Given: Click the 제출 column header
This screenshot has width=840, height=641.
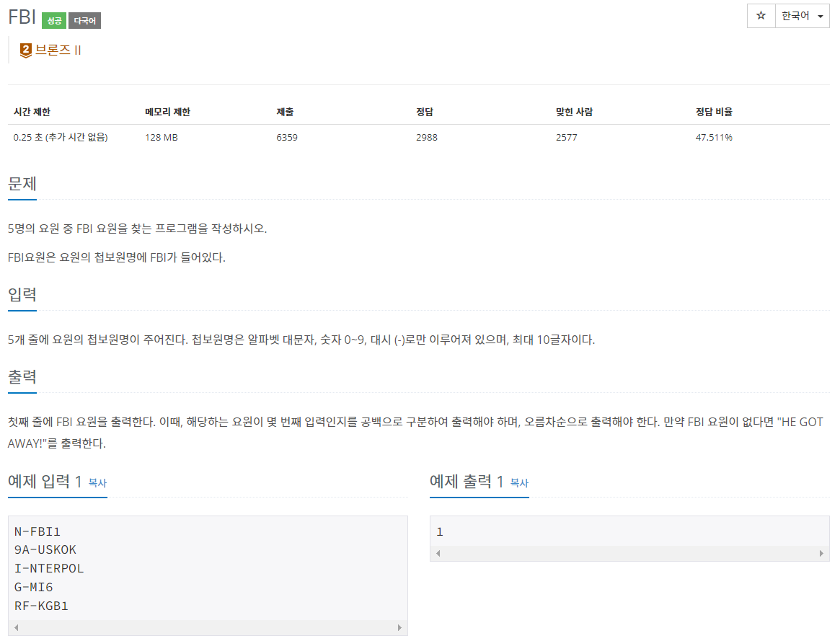Looking at the screenshot, I should (285, 112).
